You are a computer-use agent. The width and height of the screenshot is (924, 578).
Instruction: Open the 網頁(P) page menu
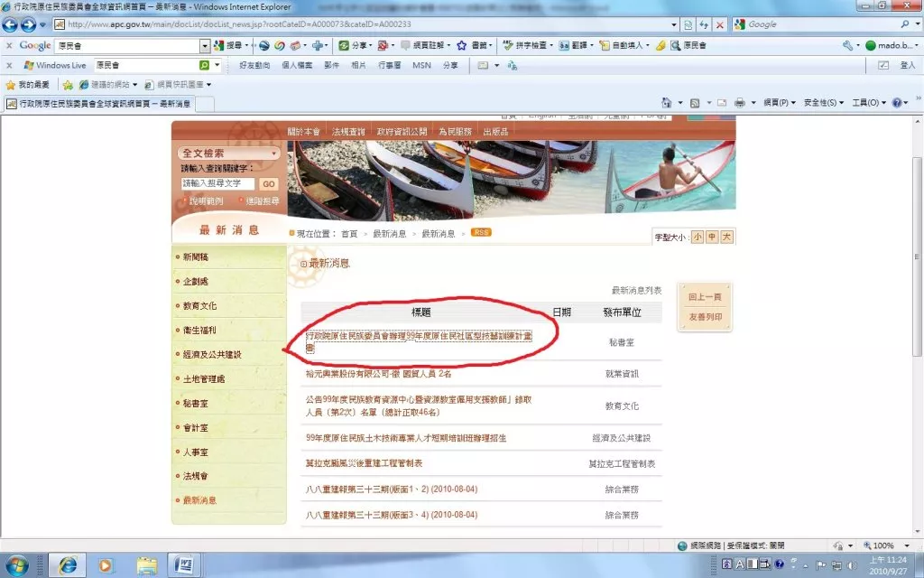(780, 103)
